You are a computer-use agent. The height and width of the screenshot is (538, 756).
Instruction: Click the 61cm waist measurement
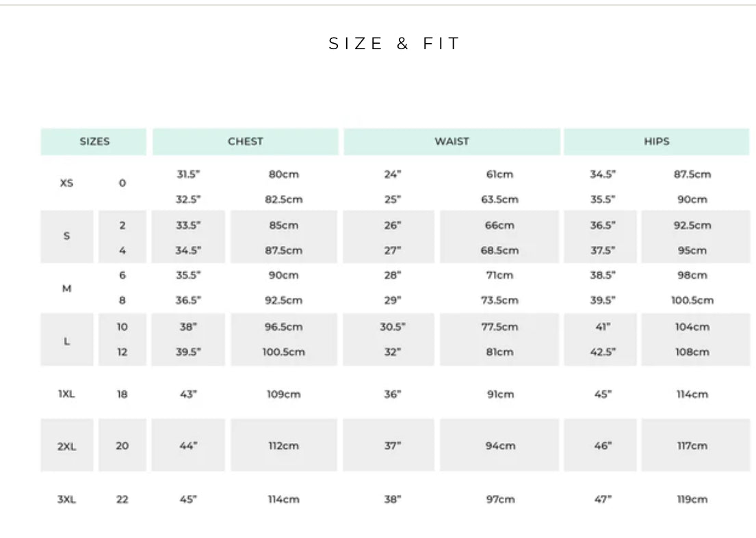[499, 174]
